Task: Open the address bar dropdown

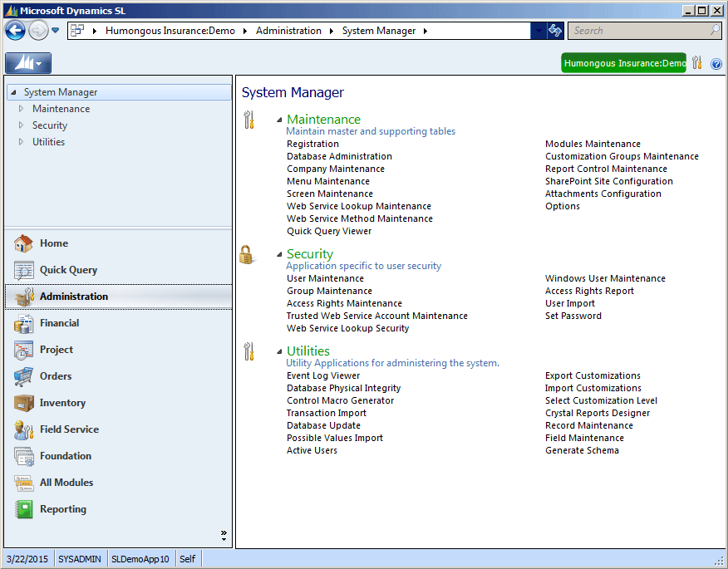Action: point(539,31)
